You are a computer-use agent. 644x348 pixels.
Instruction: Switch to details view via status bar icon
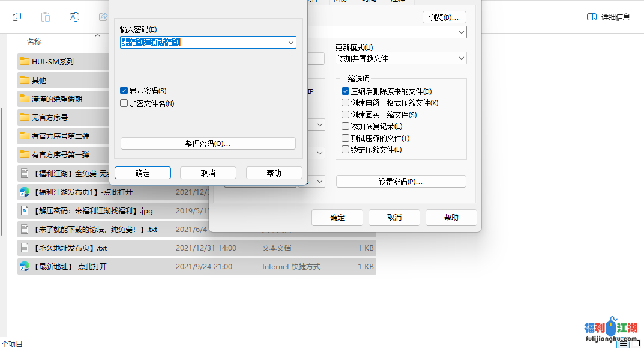pos(624,343)
